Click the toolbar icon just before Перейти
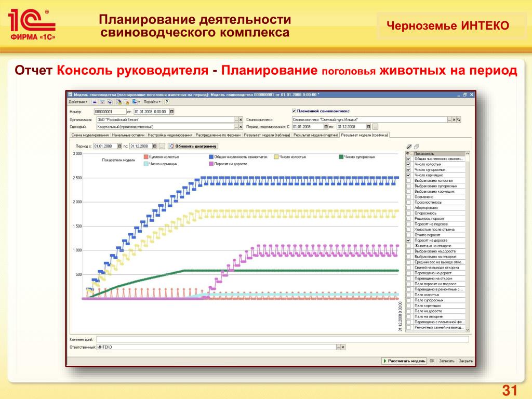 point(135,102)
